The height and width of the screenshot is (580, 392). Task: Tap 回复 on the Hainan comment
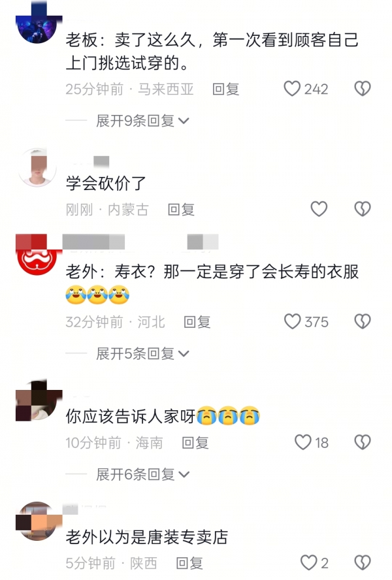point(195,443)
